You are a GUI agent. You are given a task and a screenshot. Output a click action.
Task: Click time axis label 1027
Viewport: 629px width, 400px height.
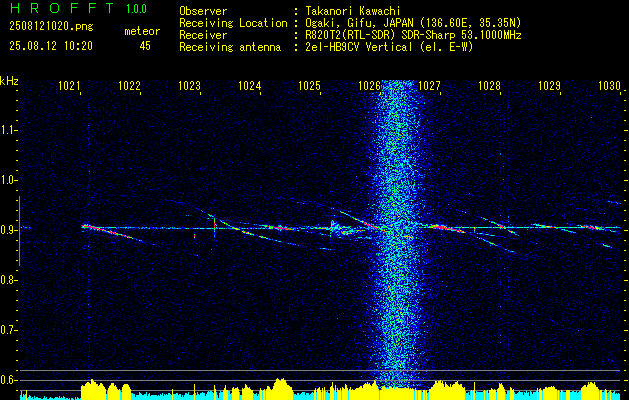click(x=429, y=85)
